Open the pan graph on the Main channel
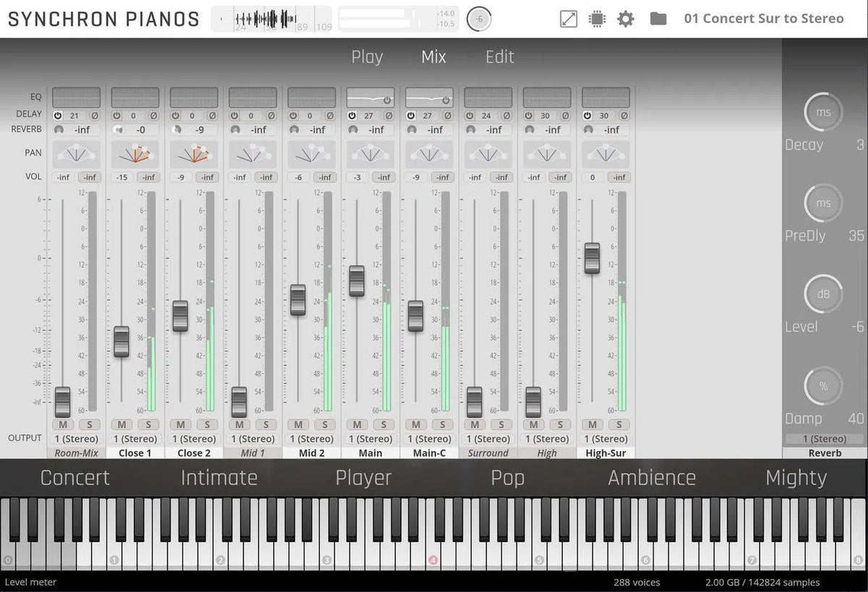 click(370, 153)
